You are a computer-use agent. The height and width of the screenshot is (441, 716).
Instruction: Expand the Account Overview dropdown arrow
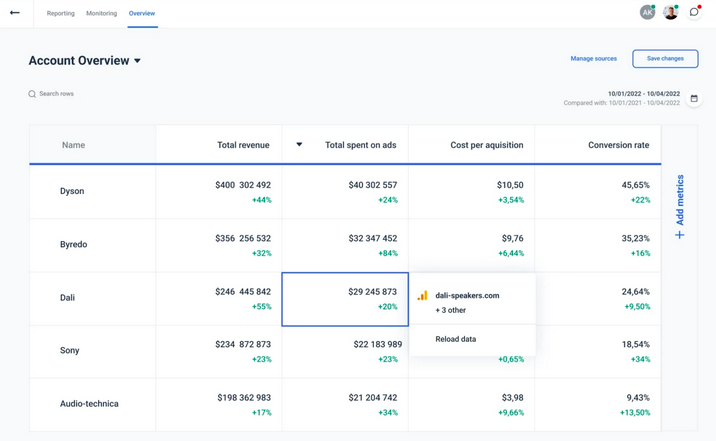tap(137, 61)
